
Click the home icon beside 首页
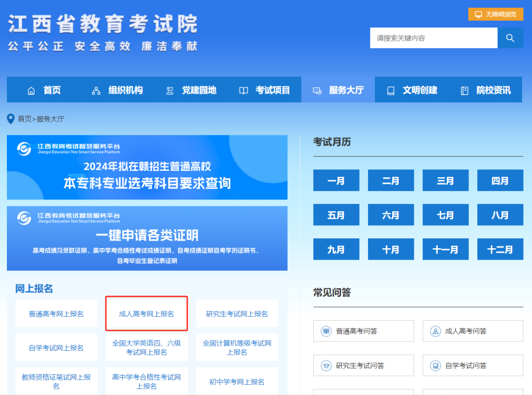tap(32, 90)
